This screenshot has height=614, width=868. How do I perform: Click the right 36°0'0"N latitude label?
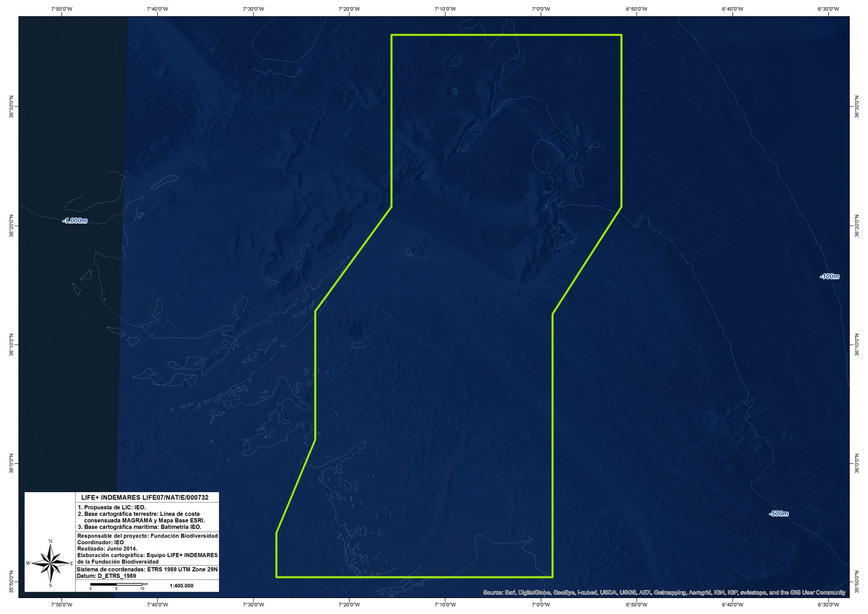(857, 463)
